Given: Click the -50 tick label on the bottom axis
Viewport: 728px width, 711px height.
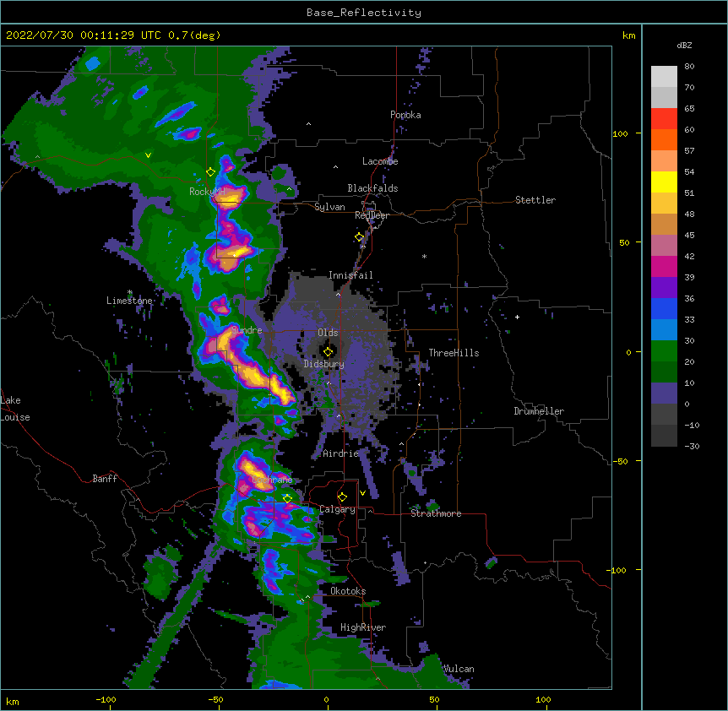Looking at the screenshot, I should click(x=215, y=700).
